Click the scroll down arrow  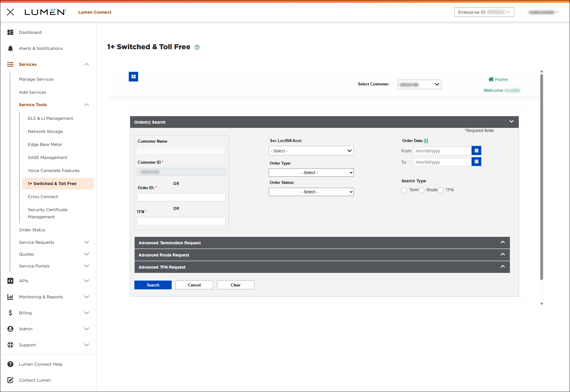pos(542,304)
